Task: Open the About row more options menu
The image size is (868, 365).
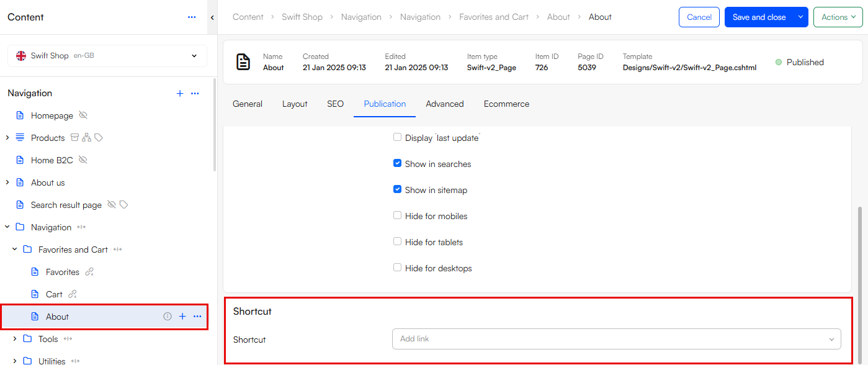Action: point(197,317)
